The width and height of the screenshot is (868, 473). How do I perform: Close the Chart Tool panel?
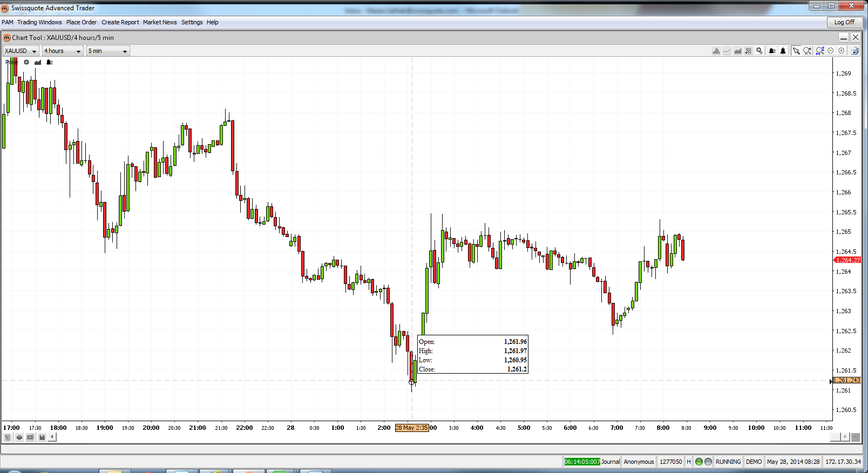click(x=856, y=37)
